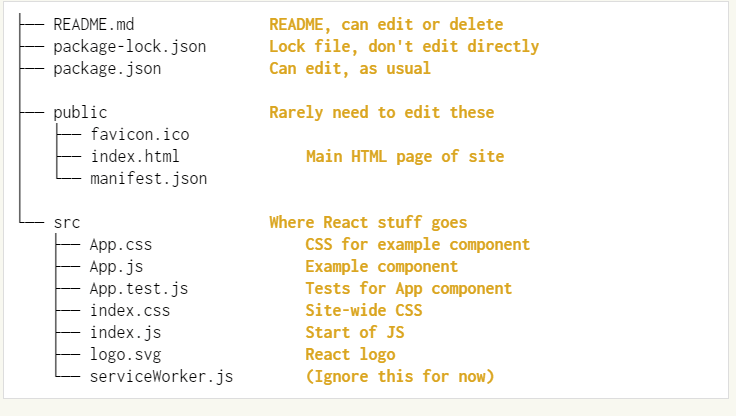Click the README.md file name

point(93,24)
